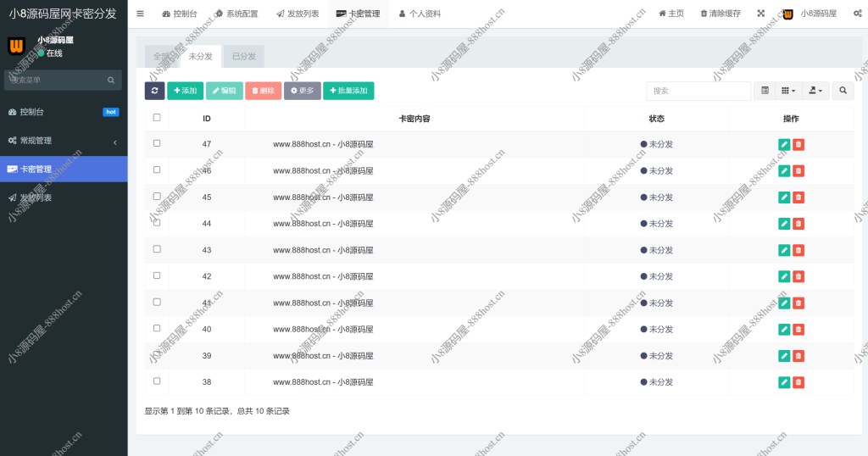Focus the table 搜索 input field

tap(698, 91)
